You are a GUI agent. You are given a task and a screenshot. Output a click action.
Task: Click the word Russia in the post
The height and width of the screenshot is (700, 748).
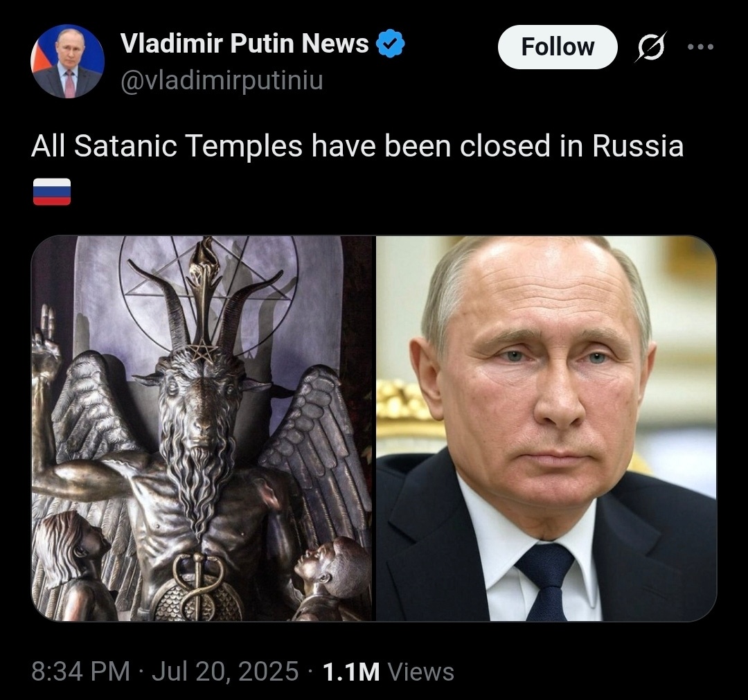click(638, 145)
